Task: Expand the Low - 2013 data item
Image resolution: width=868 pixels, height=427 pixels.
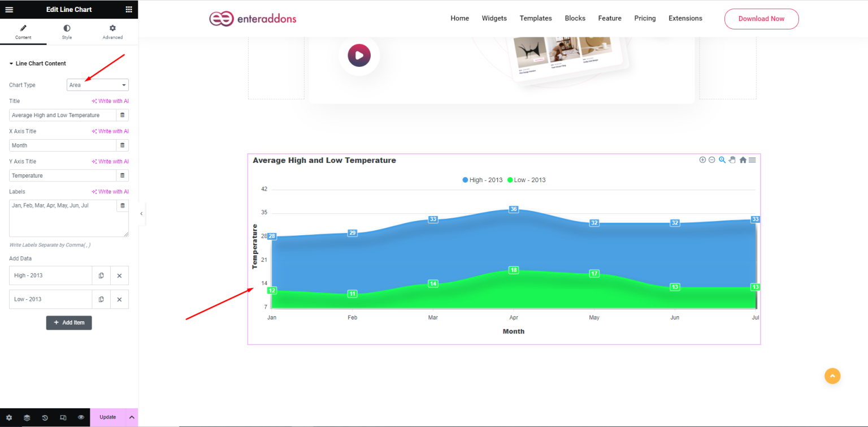Action: point(50,299)
